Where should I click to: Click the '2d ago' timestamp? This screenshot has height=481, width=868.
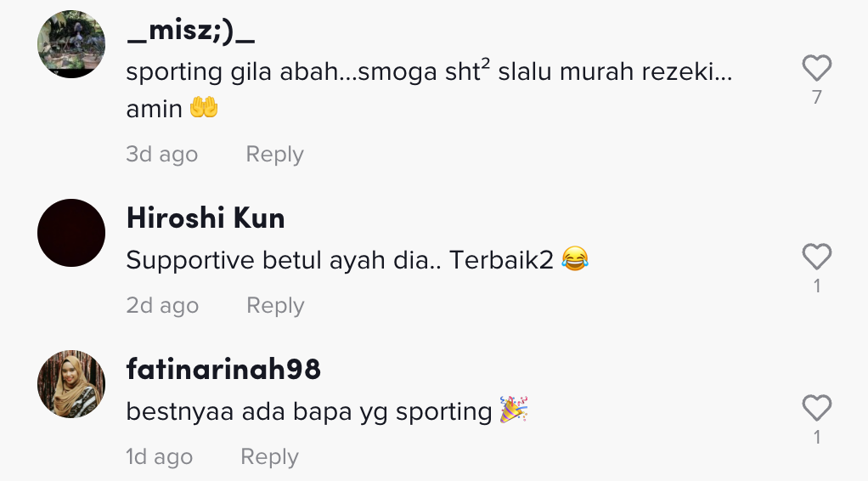(162, 305)
